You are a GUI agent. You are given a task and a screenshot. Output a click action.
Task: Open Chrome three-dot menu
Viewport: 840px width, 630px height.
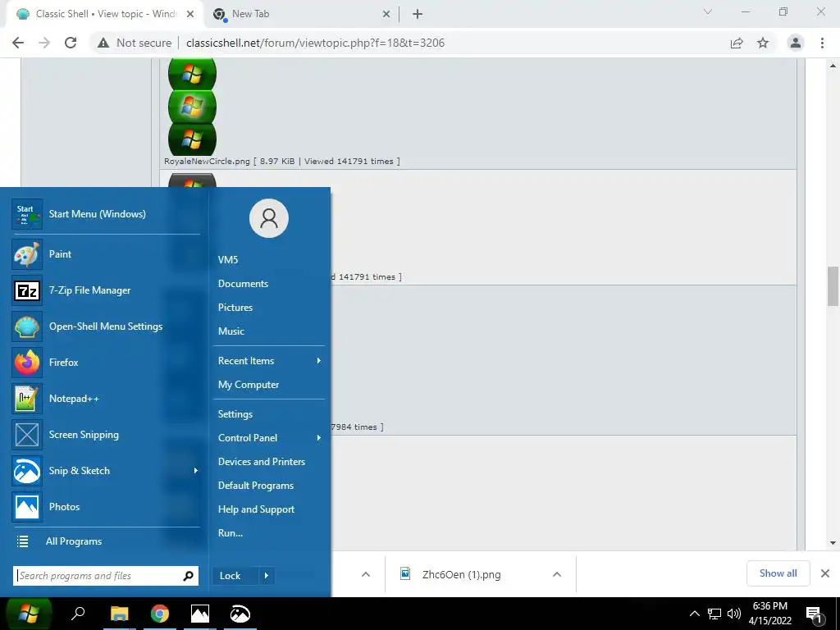coord(822,43)
